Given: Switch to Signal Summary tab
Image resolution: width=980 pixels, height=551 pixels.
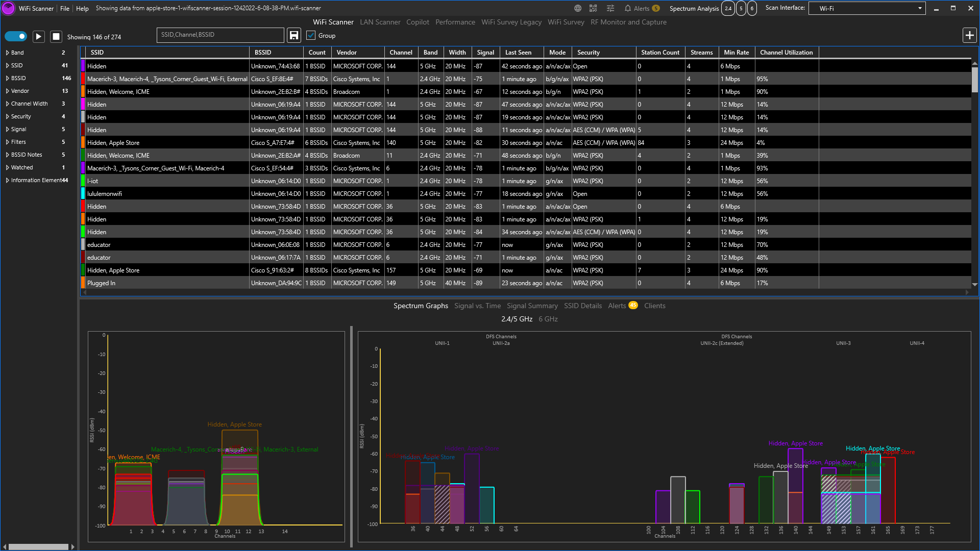Looking at the screenshot, I should [x=532, y=306].
